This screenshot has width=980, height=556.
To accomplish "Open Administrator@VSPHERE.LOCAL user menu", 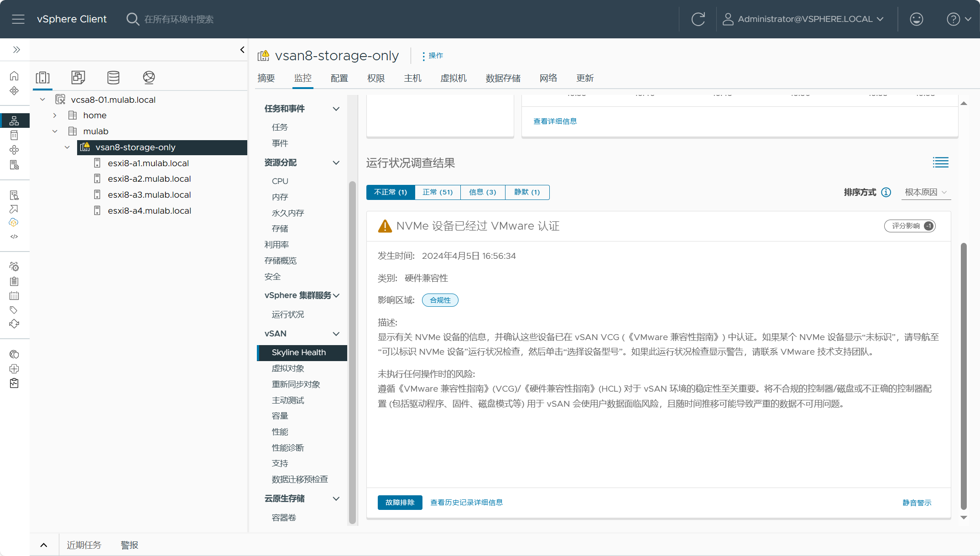I will (803, 19).
